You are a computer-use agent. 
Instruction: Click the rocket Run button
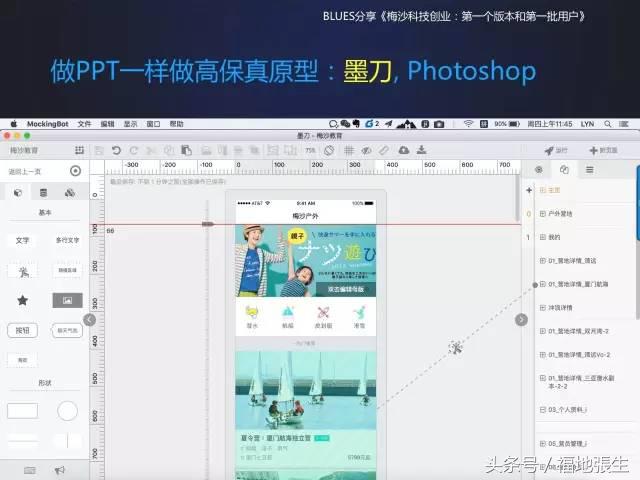click(556, 151)
